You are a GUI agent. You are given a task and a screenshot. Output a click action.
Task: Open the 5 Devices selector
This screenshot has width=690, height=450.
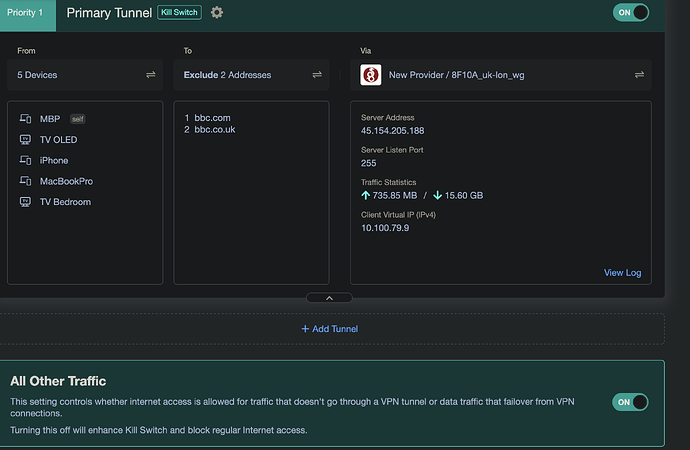click(85, 75)
